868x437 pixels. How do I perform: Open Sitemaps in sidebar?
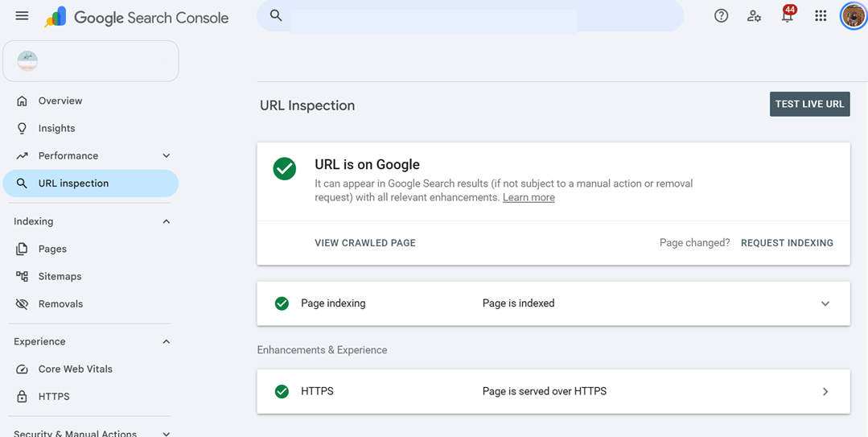coord(91,276)
